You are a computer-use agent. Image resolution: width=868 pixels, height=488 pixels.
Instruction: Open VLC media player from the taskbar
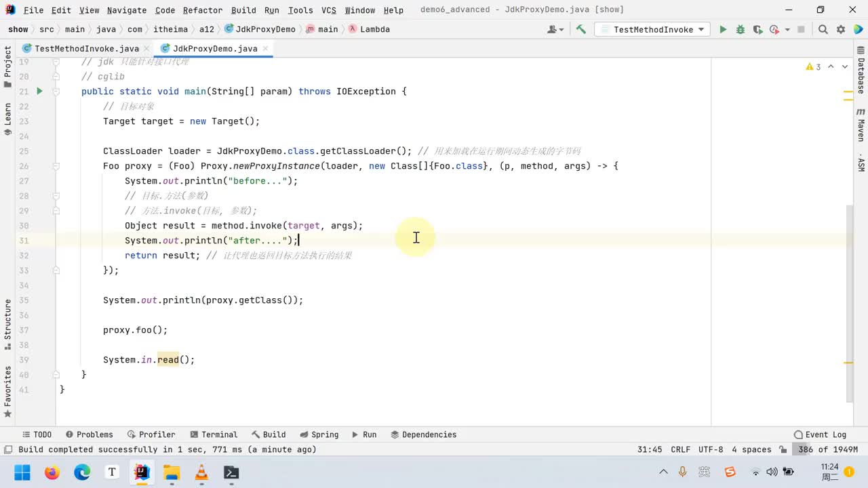[x=201, y=472]
